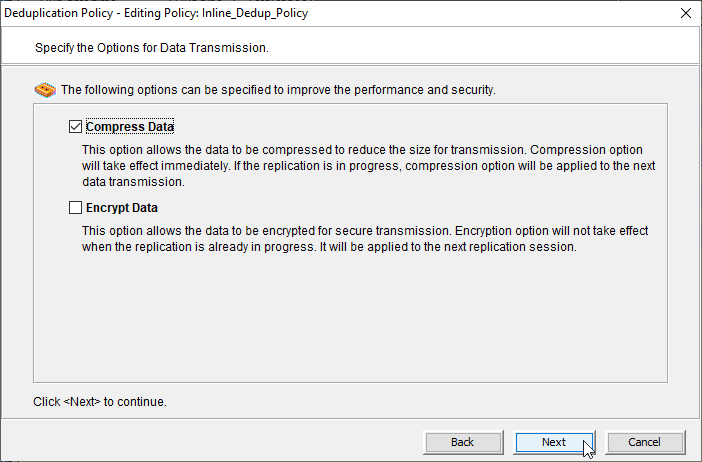Go to the previous step with Back

click(x=462, y=442)
